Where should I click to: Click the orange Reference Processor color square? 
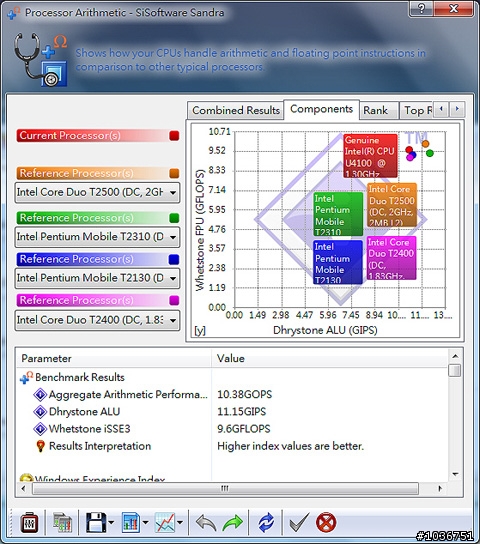[174, 173]
